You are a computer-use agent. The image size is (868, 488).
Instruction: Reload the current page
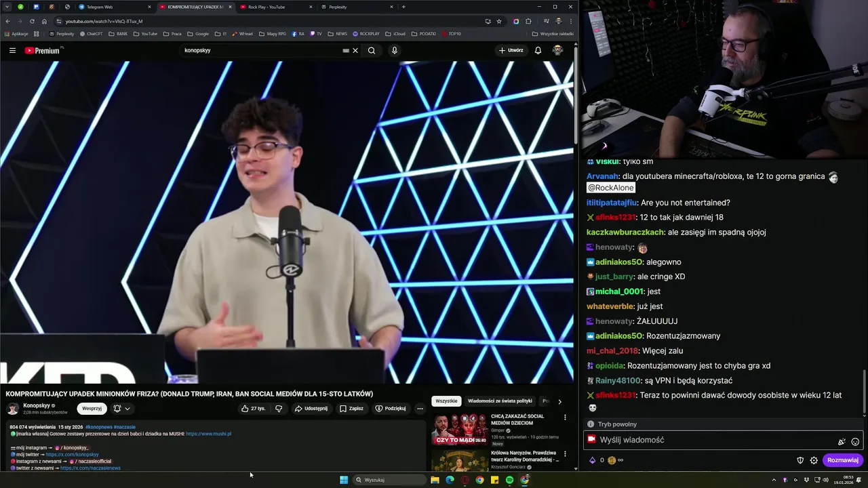31,21
